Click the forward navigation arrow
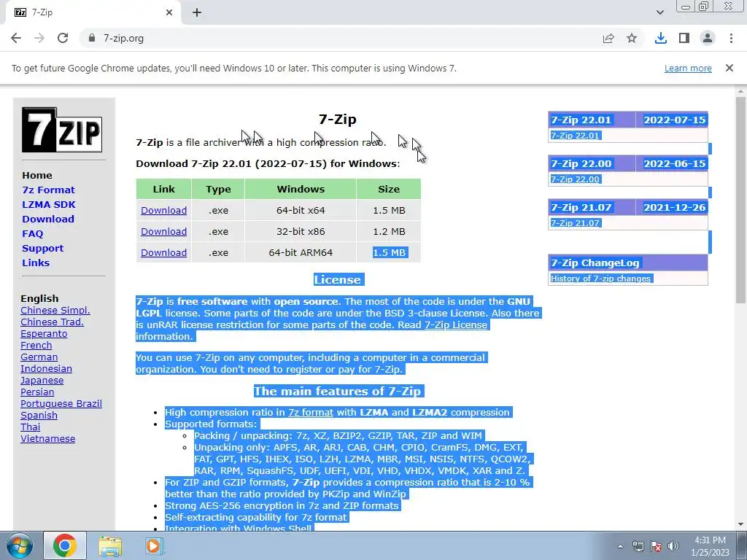Screen dimensions: 747x560 (x=39, y=38)
